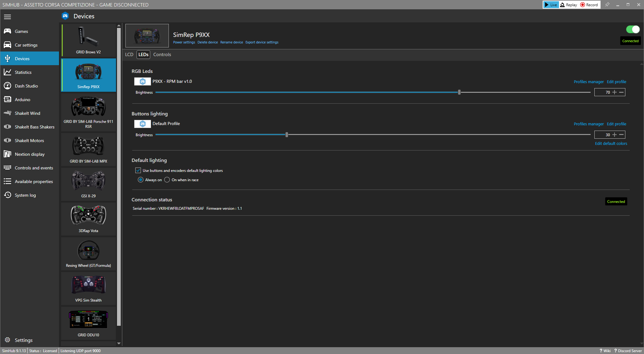This screenshot has height=354, width=644.
Task: Select the Always on radio button
Action: 141,180
